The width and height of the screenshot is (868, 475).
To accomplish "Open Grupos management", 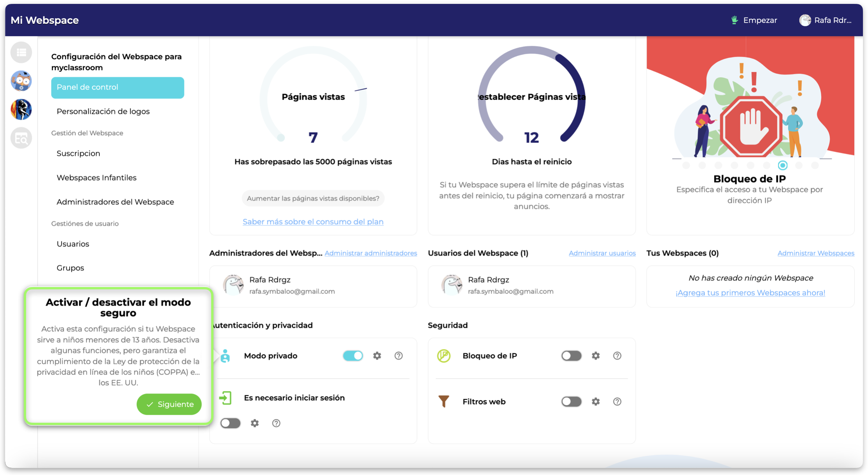I will pyautogui.click(x=70, y=268).
